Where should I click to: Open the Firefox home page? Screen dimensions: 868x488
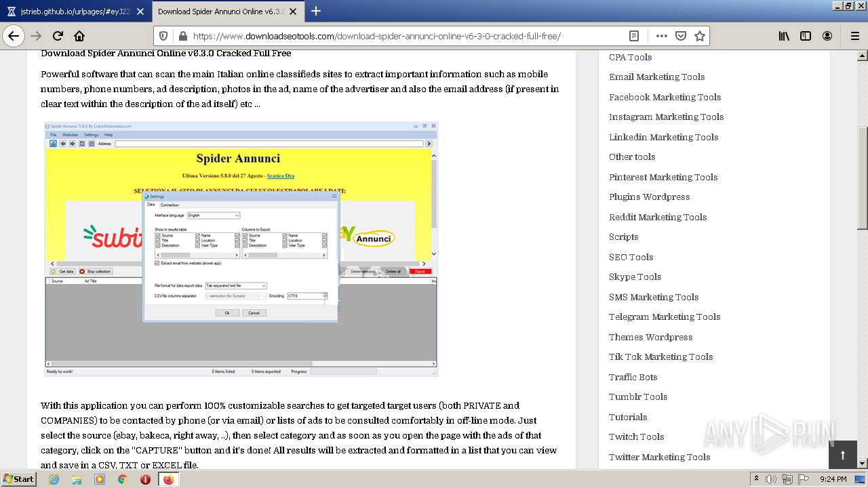click(79, 36)
